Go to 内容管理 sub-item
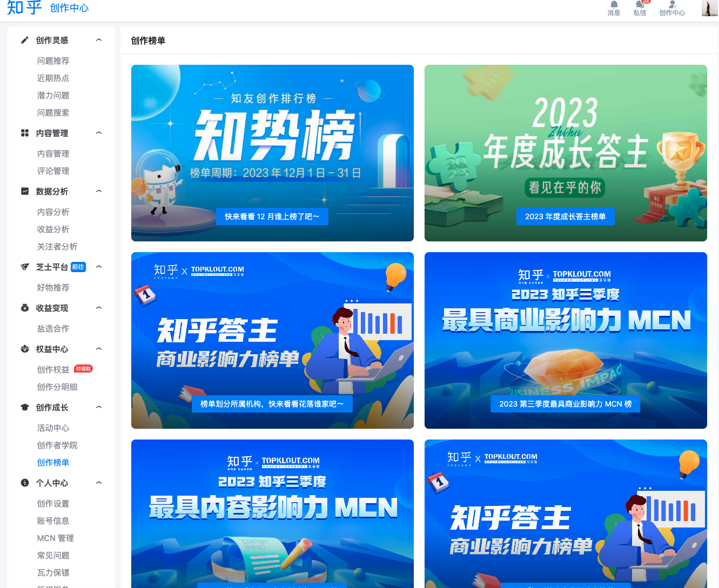Viewport: 719px width, 588px height. (53, 154)
